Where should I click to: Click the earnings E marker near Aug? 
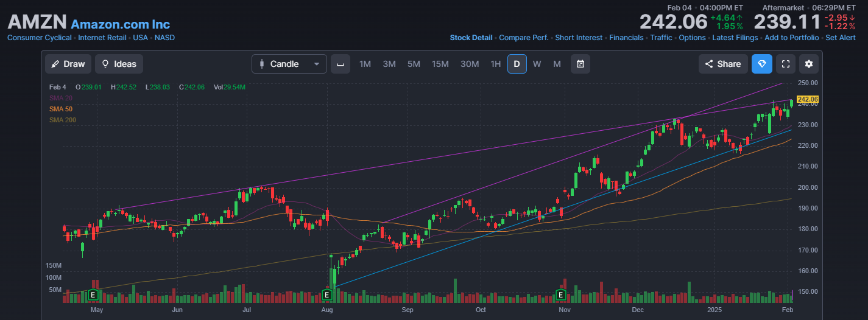(x=326, y=295)
